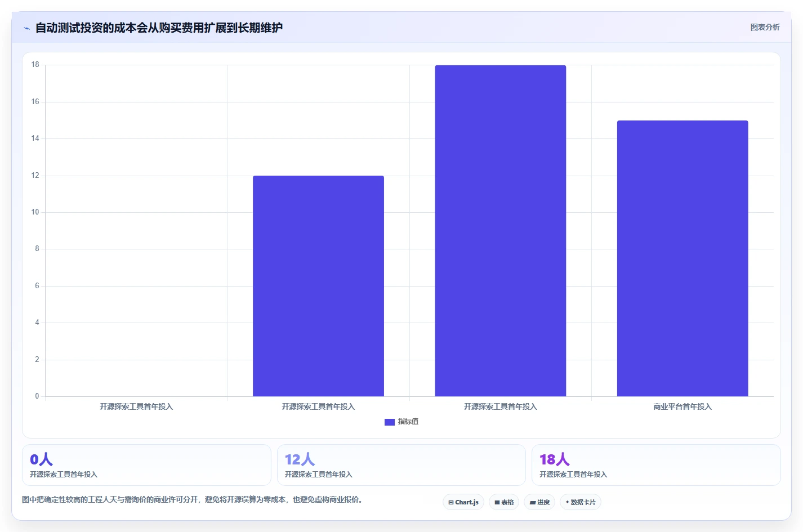This screenshot has width=803, height=532.
Task: Click the tallest bar reaching value 18
Action: pos(501,231)
